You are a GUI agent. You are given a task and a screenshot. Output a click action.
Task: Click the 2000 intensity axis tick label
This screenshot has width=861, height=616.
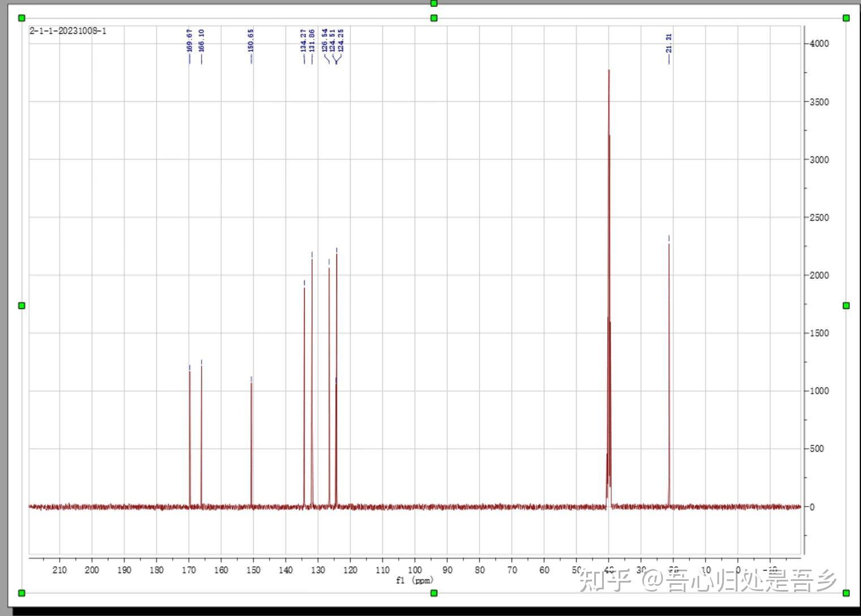(819, 275)
